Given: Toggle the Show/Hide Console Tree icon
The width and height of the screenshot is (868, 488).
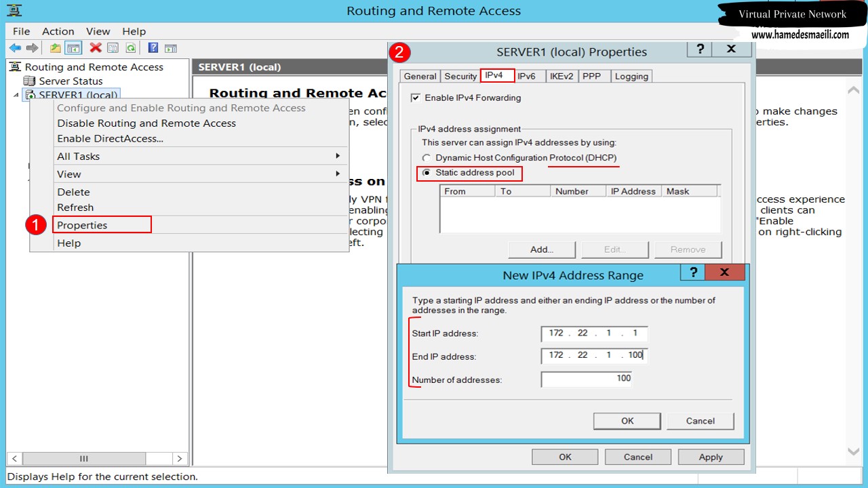Looking at the screenshot, I should (x=74, y=48).
